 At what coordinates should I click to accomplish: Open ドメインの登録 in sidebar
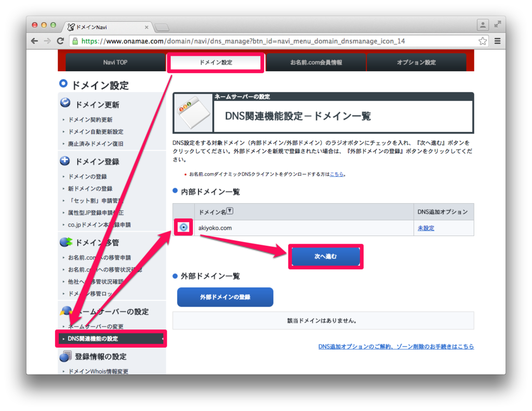pos(87,177)
